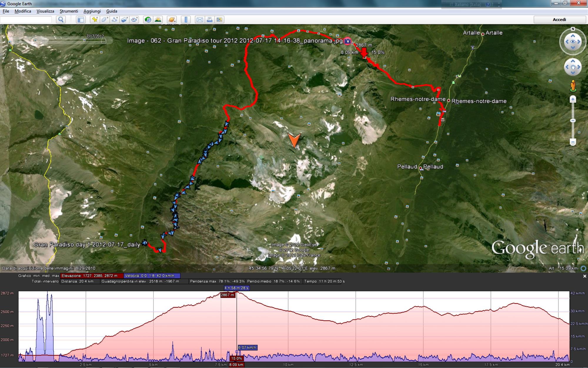Toggle sunlight across the landscape
This screenshot has width=588, height=368.
coord(158,20)
